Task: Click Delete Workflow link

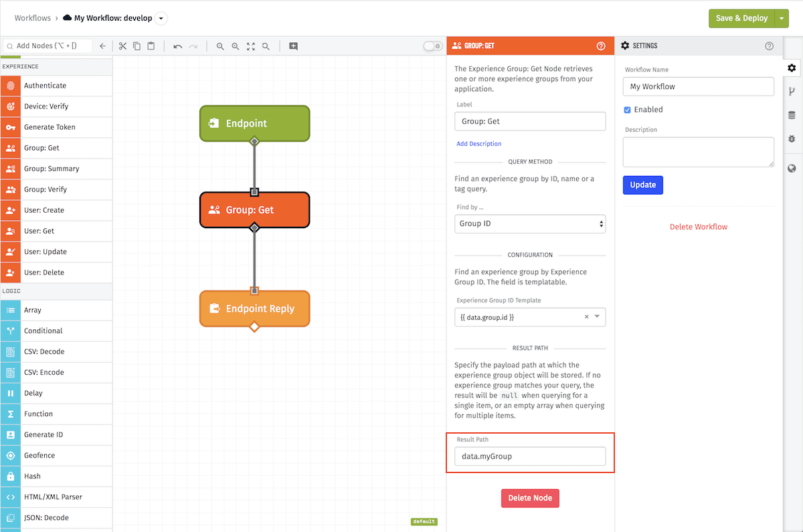Action: coord(699,227)
